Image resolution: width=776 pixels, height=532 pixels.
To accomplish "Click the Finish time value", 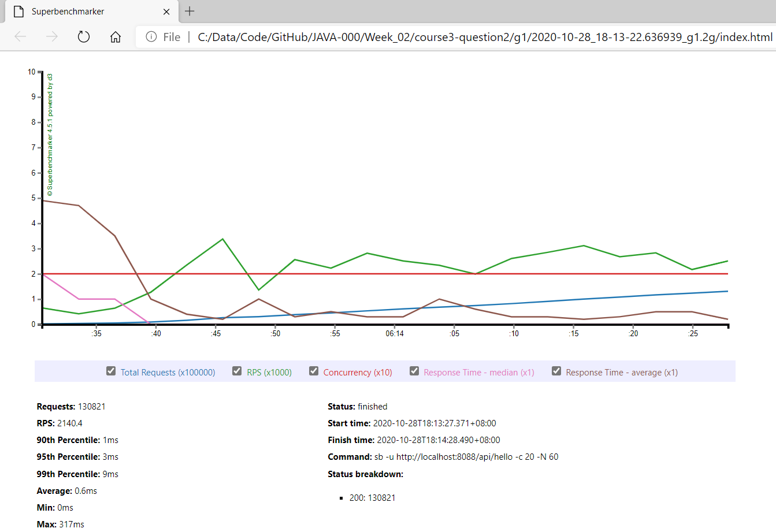I will pos(439,440).
